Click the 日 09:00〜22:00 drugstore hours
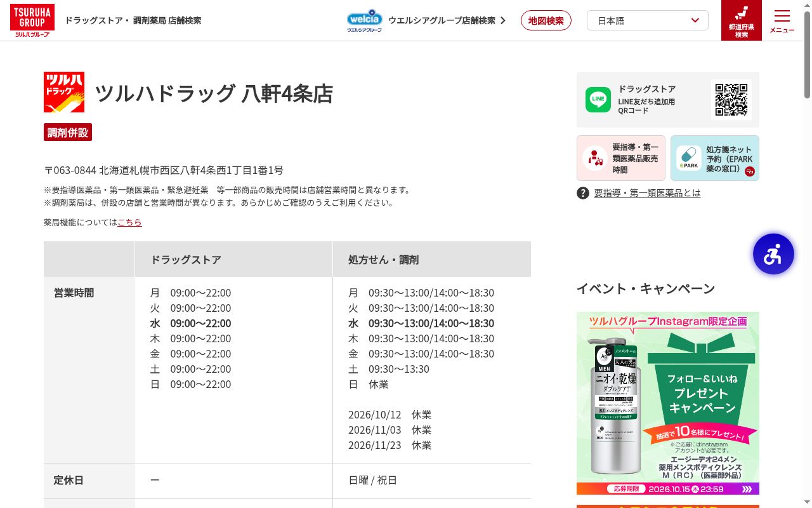The height and width of the screenshot is (508, 812). (190, 384)
